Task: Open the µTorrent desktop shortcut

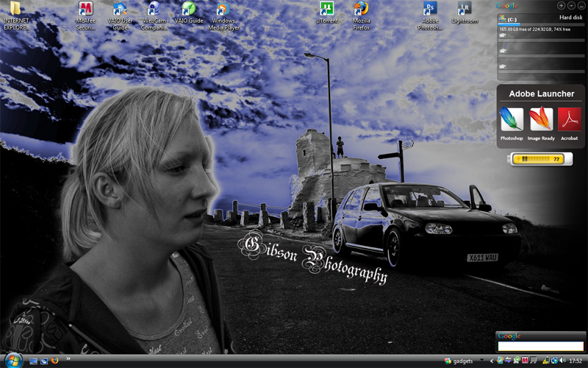Action: [x=327, y=10]
